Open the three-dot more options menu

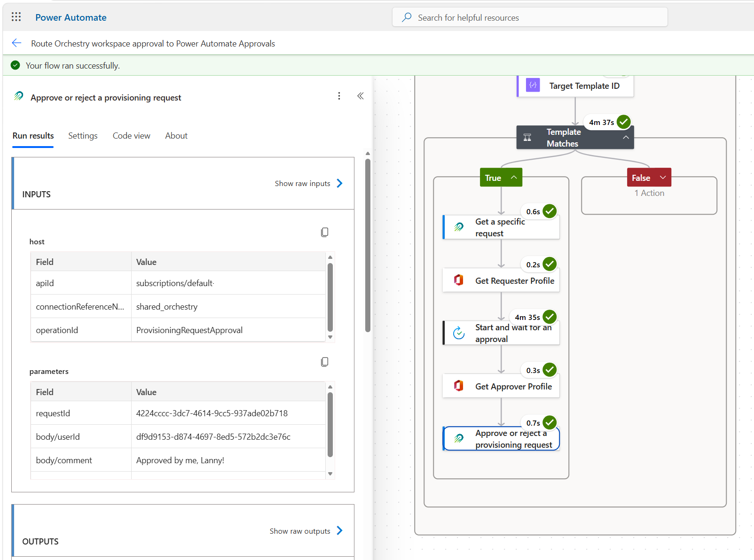[339, 96]
